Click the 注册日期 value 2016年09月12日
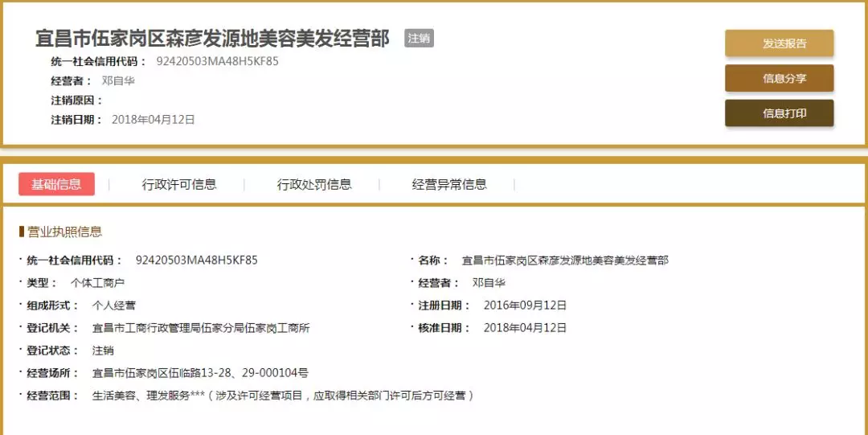Image resolution: width=868 pixels, height=435 pixels. coord(525,306)
